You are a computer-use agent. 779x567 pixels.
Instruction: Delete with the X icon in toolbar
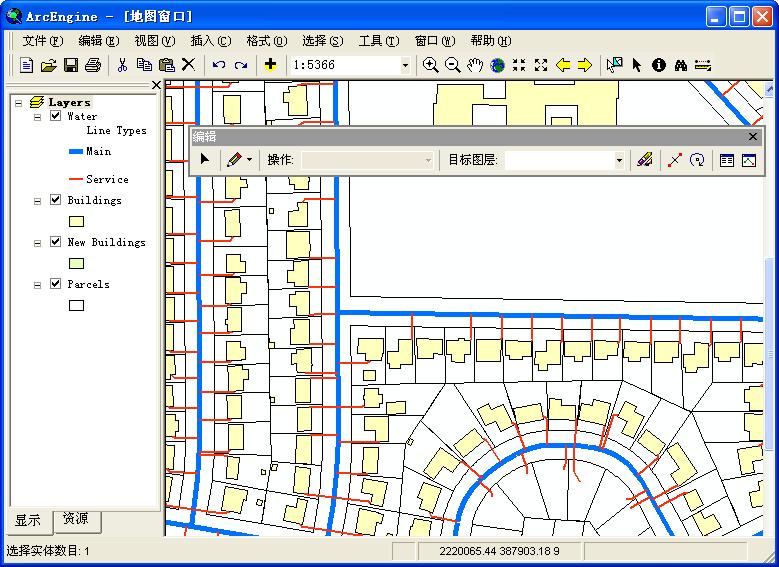pyautogui.click(x=188, y=65)
